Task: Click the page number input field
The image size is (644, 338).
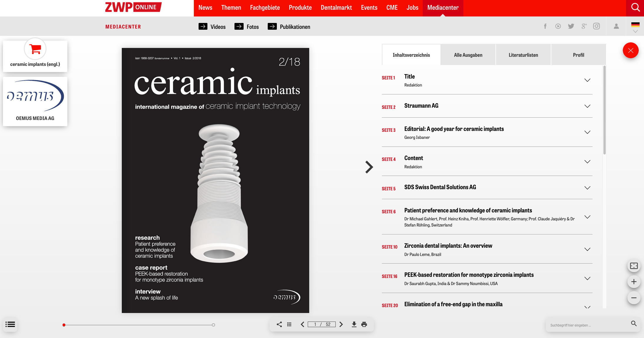Action: click(322, 324)
